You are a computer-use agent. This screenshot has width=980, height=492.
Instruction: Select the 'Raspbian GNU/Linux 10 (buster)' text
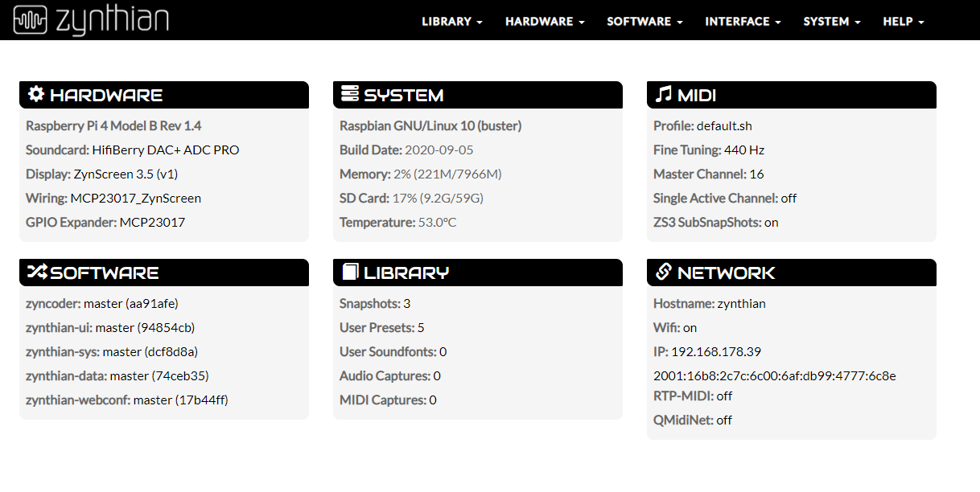pos(430,125)
